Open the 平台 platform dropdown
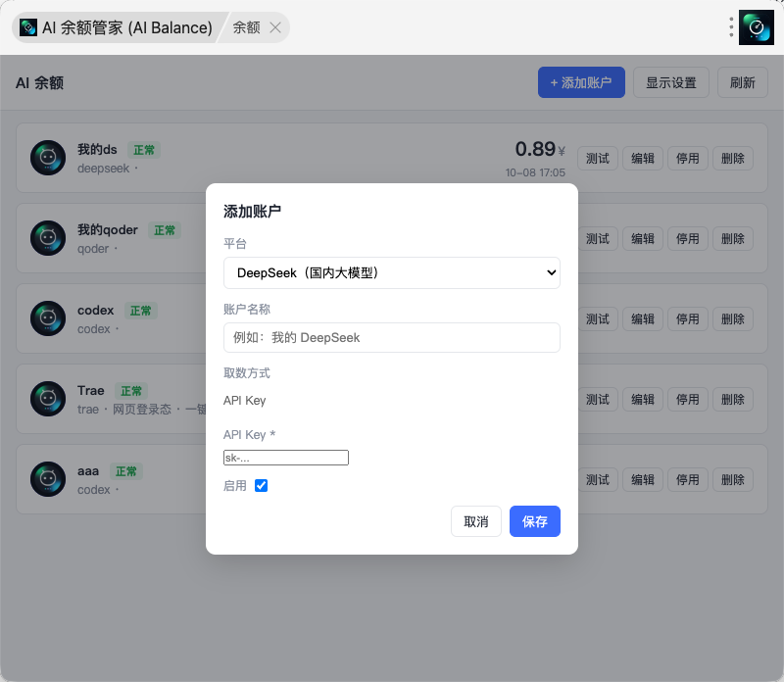This screenshot has width=784, height=682. coord(391,273)
